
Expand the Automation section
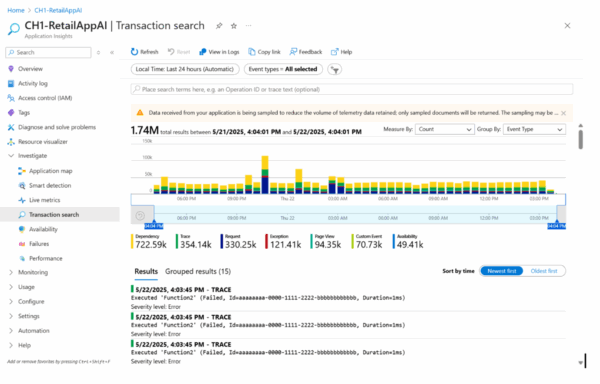[11, 331]
